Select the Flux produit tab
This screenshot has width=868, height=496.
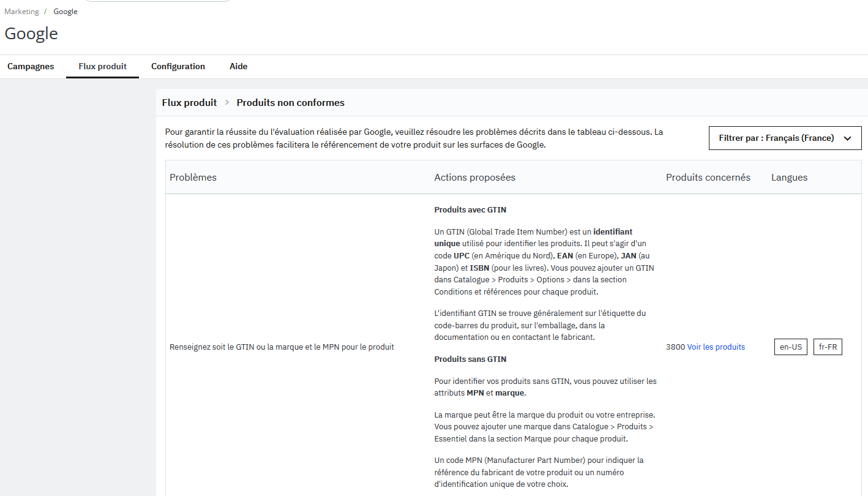click(x=103, y=66)
